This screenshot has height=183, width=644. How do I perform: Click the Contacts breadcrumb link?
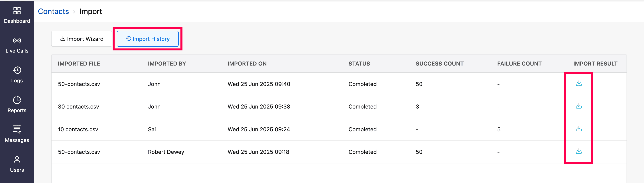(53, 11)
